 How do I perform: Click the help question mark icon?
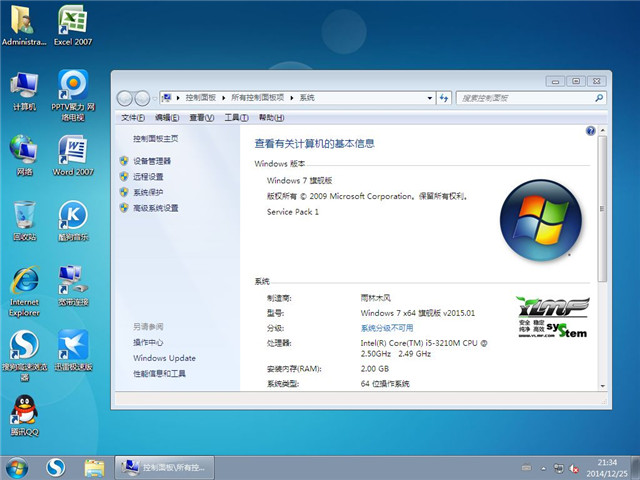(590, 131)
